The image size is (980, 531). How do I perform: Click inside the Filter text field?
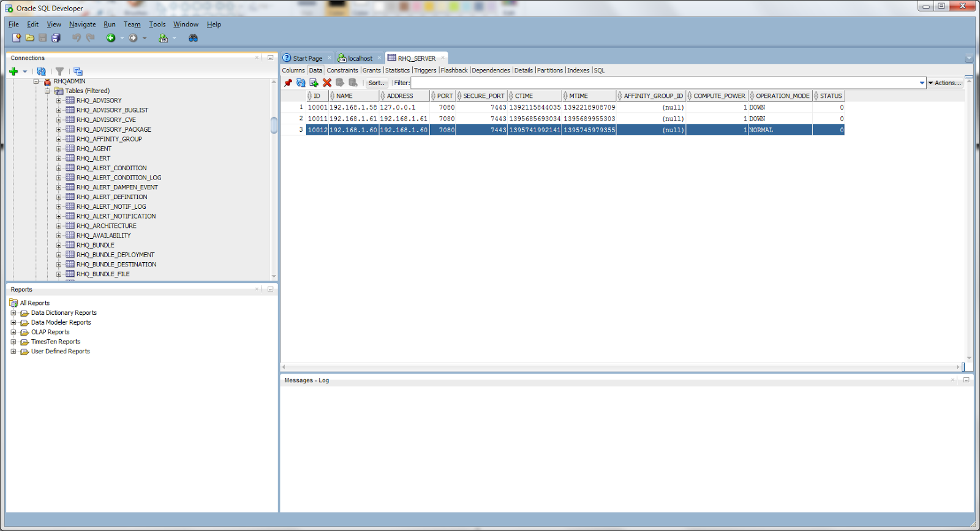click(x=664, y=83)
